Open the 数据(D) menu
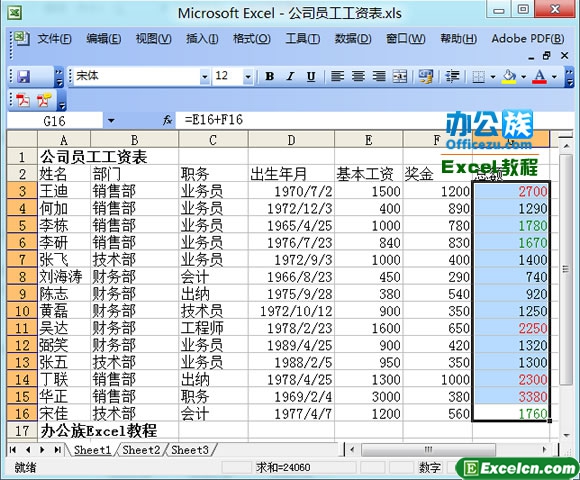580x480 pixels. click(x=353, y=38)
